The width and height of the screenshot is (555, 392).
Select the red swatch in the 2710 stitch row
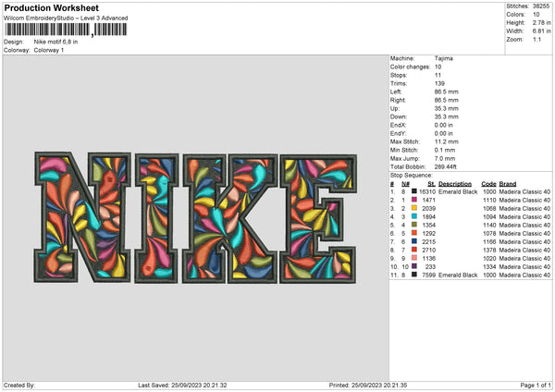[413, 250]
